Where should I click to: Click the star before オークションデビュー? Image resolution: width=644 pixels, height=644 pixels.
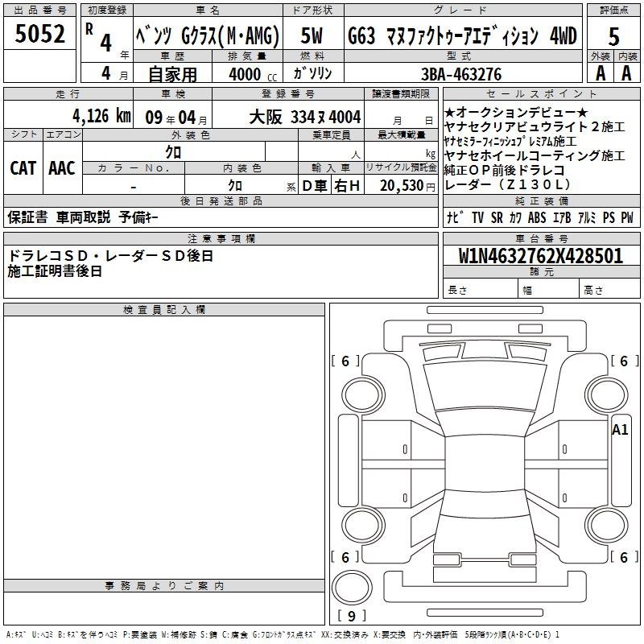pyautogui.click(x=450, y=113)
